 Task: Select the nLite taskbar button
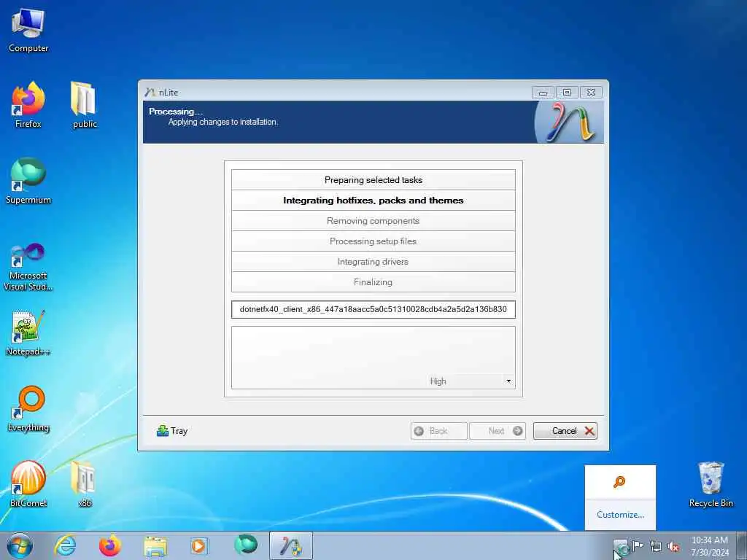290,545
